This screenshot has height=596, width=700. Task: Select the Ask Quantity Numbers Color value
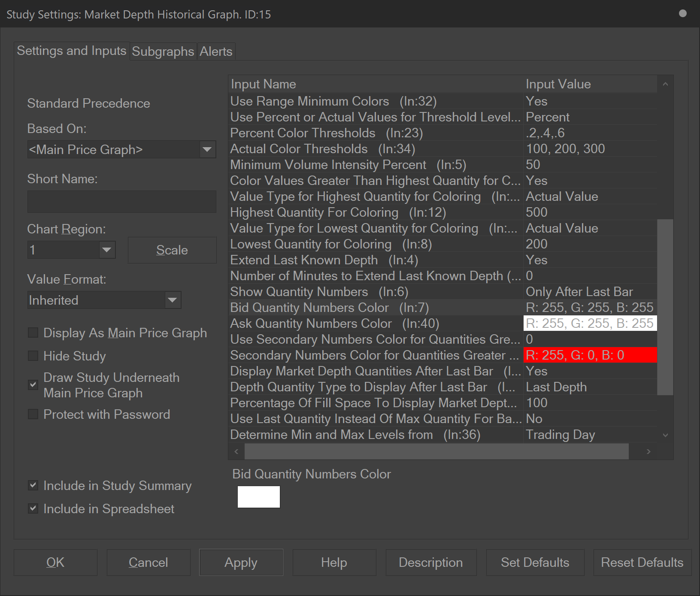click(590, 324)
